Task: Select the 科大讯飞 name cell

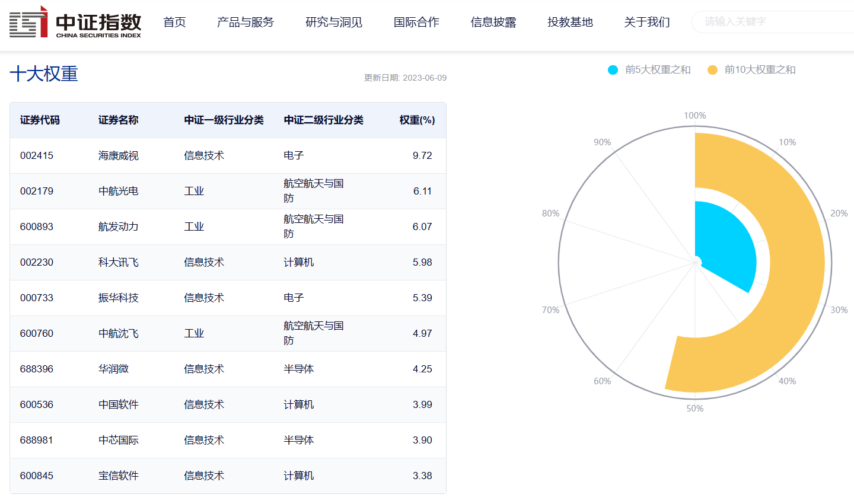Action: click(118, 262)
